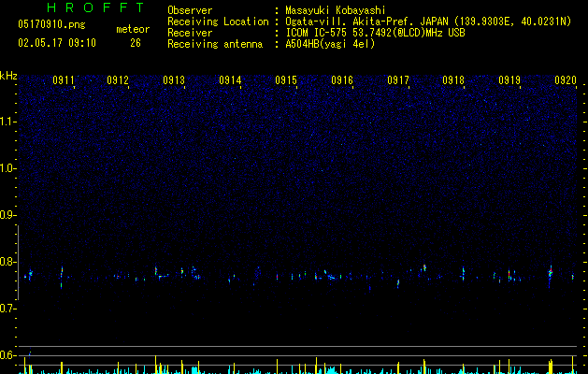
Task: Click the 0.8 kHz axis label
Action: [x=7, y=262]
